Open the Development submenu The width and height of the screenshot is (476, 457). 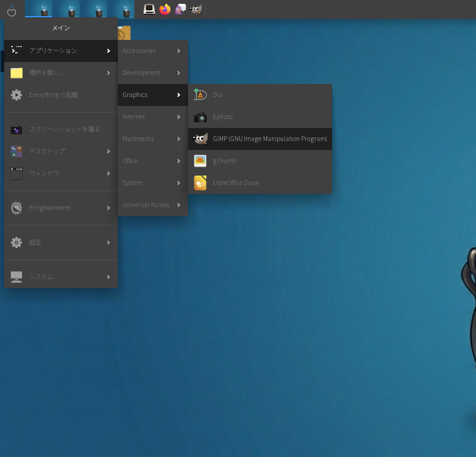[x=153, y=73]
